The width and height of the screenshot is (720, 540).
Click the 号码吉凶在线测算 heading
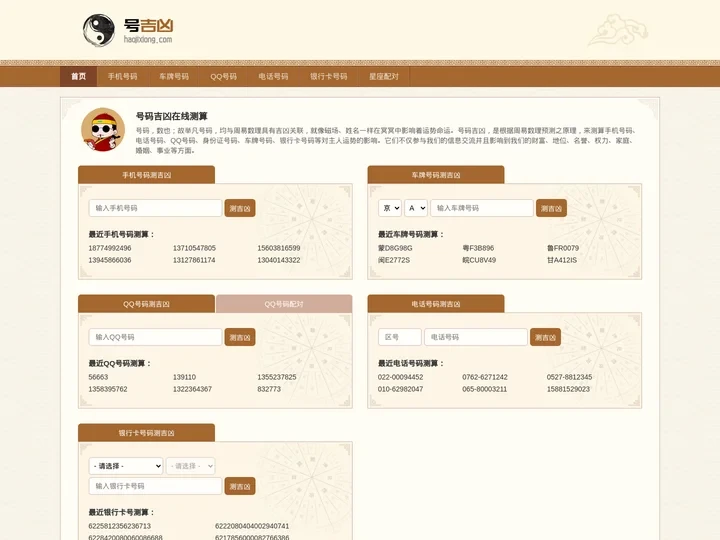(172, 116)
